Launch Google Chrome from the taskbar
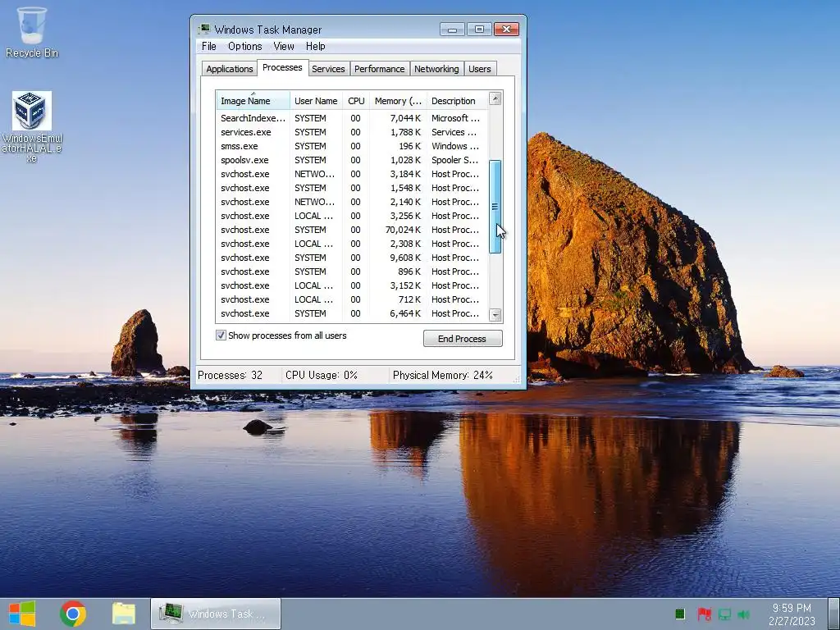The width and height of the screenshot is (840, 630). coord(73,614)
